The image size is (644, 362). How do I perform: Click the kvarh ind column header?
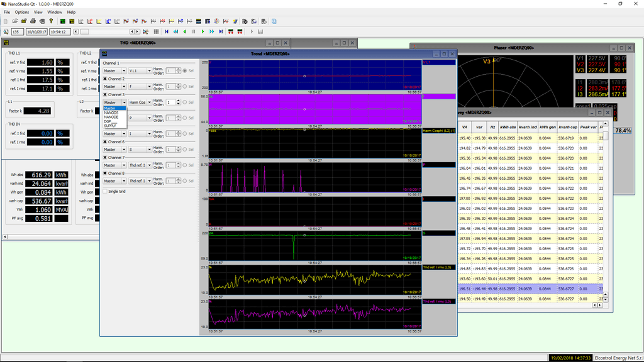point(527,127)
